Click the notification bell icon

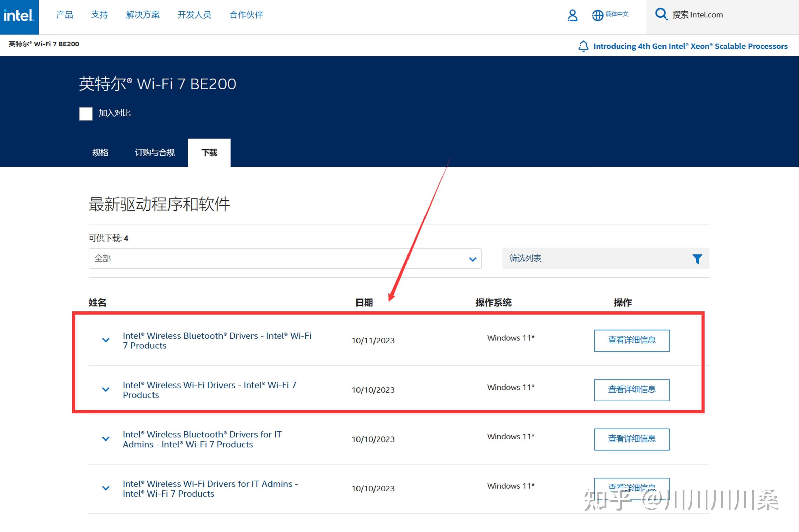tap(583, 46)
